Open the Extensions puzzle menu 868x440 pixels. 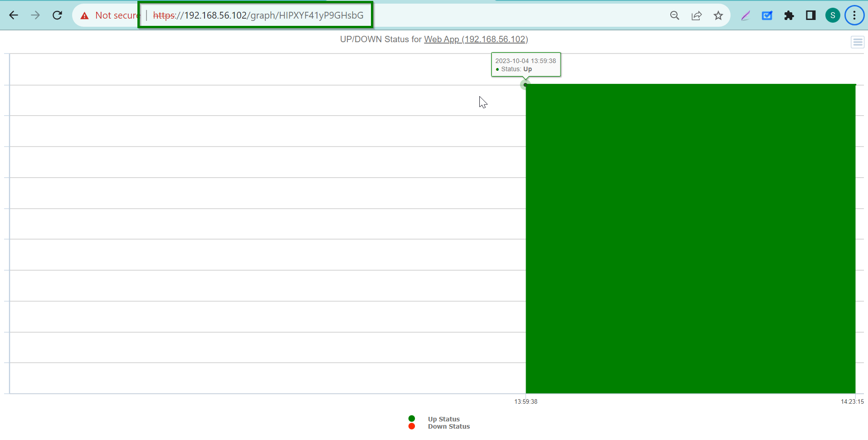[789, 15]
